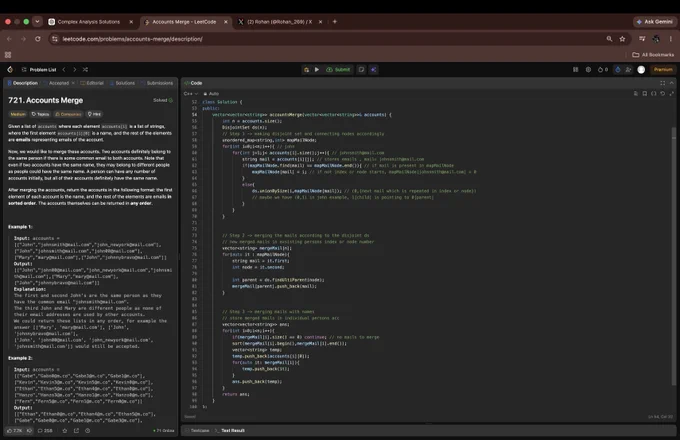Click the Premium button

tap(663, 69)
